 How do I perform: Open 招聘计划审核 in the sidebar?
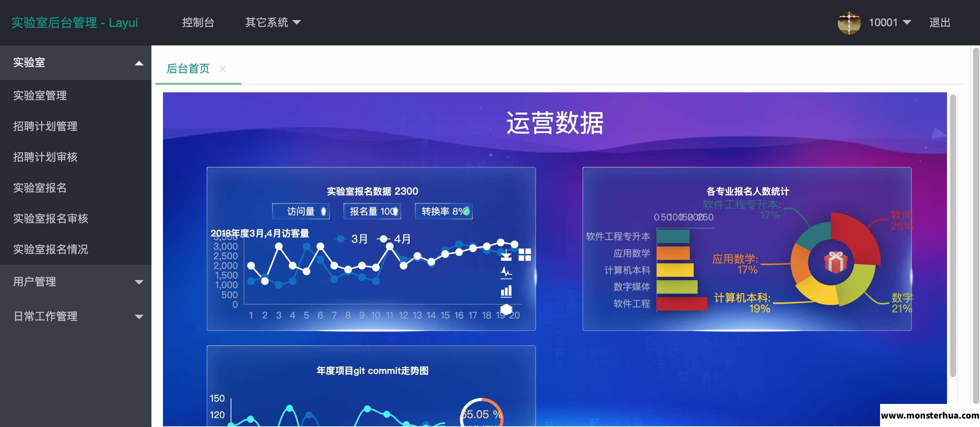[x=76, y=157]
